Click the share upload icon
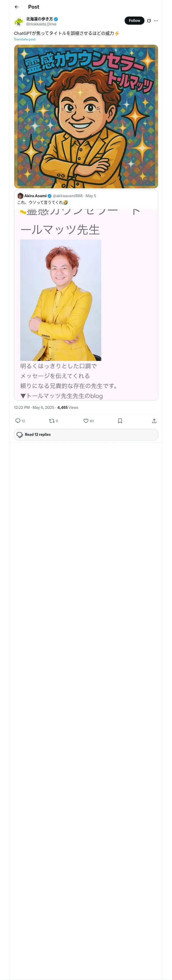 tap(154, 421)
